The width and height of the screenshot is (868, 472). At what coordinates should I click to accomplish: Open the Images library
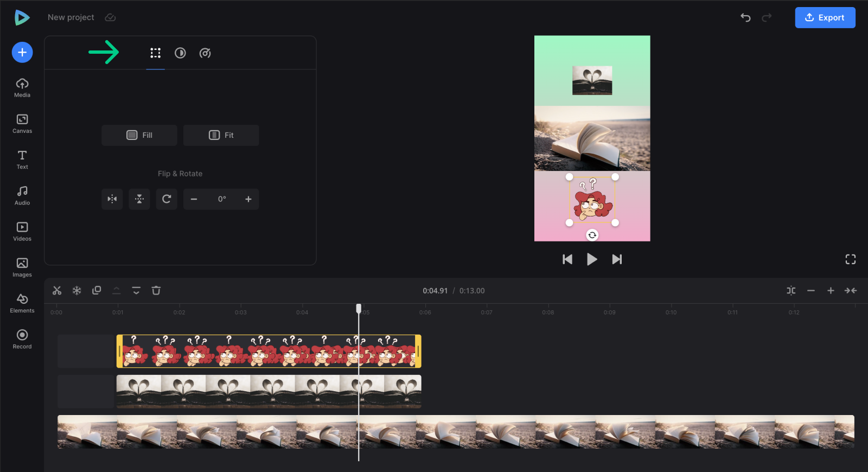(x=22, y=267)
